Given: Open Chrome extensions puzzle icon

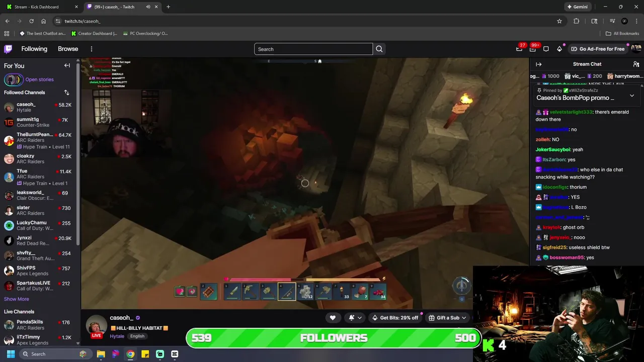Looking at the screenshot, I should pos(577,21).
